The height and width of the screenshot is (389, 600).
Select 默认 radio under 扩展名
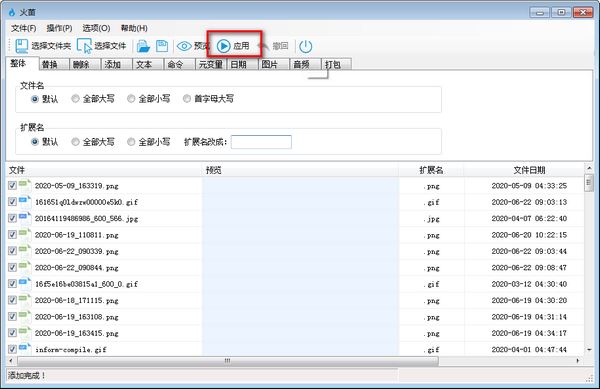pos(35,142)
